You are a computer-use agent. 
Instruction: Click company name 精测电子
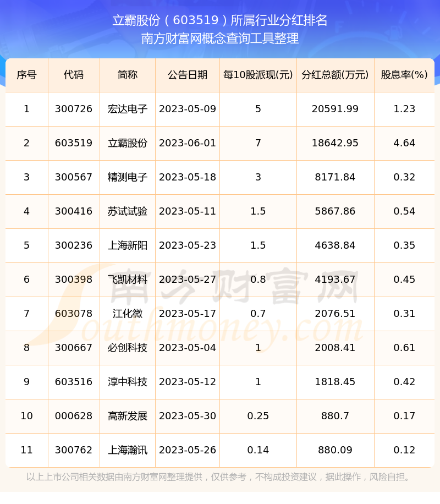coord(128,177)
